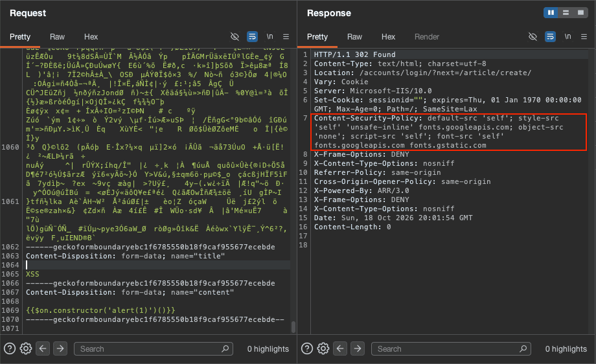The height and width of the screenshot is (364, 596).
Task: Open Request panel hamburger options menu
Action: [286, 36]
